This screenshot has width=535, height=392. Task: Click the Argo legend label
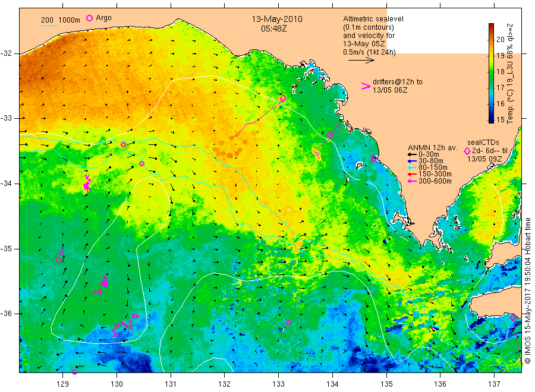[x=103, y=18]
